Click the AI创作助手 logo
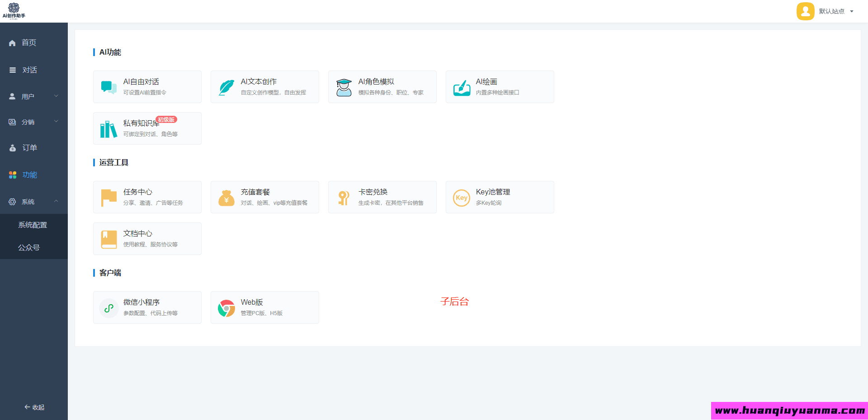 click(14, 11)
